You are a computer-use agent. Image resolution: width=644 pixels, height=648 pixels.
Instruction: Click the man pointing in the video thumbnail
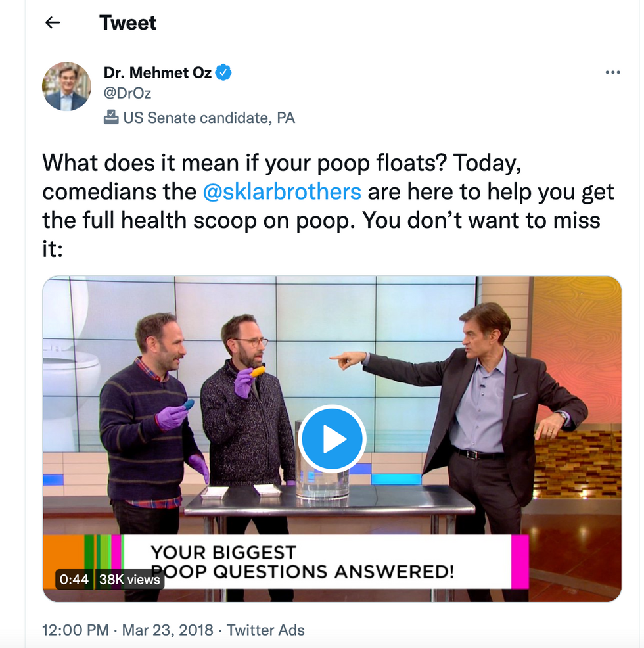488,438
